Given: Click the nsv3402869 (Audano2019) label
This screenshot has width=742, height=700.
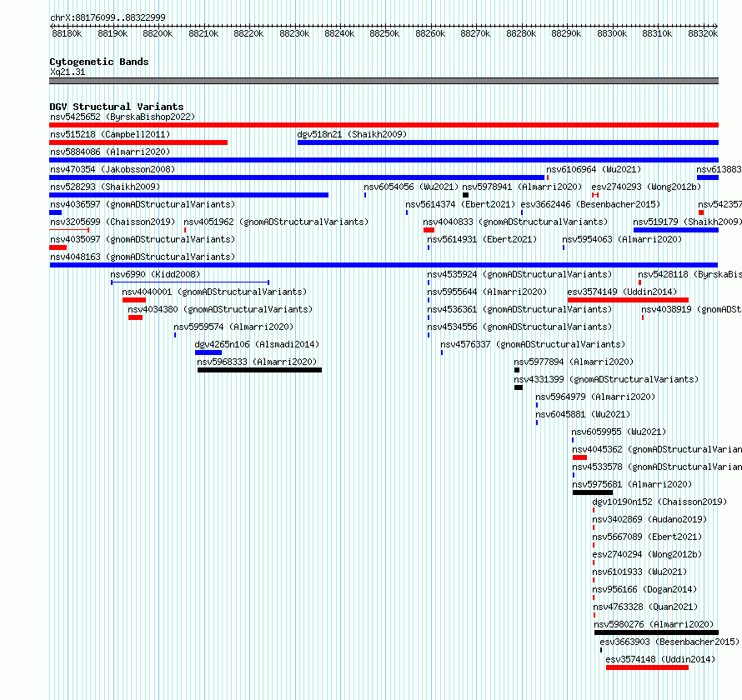Looking at the screenshot, I should coord(649,519).
